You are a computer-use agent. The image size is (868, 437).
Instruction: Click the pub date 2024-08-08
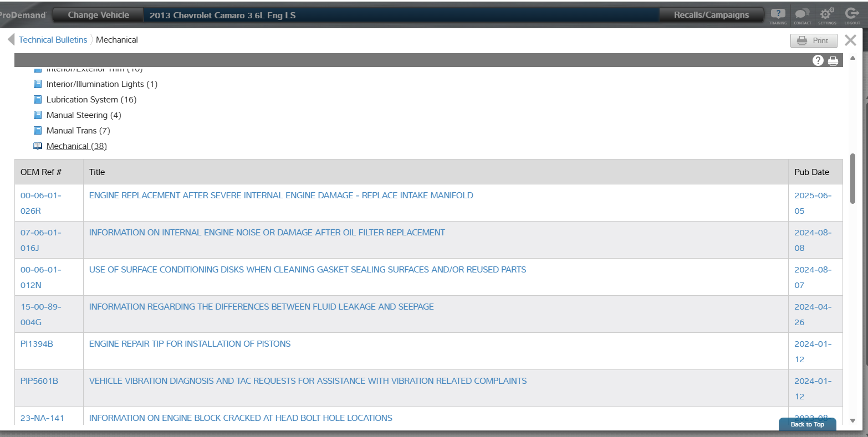tap(813, 240)
